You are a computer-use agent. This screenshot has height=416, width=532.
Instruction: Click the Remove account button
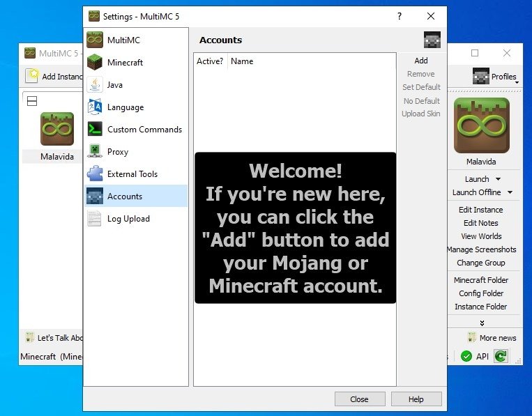(x=421, y=74)
